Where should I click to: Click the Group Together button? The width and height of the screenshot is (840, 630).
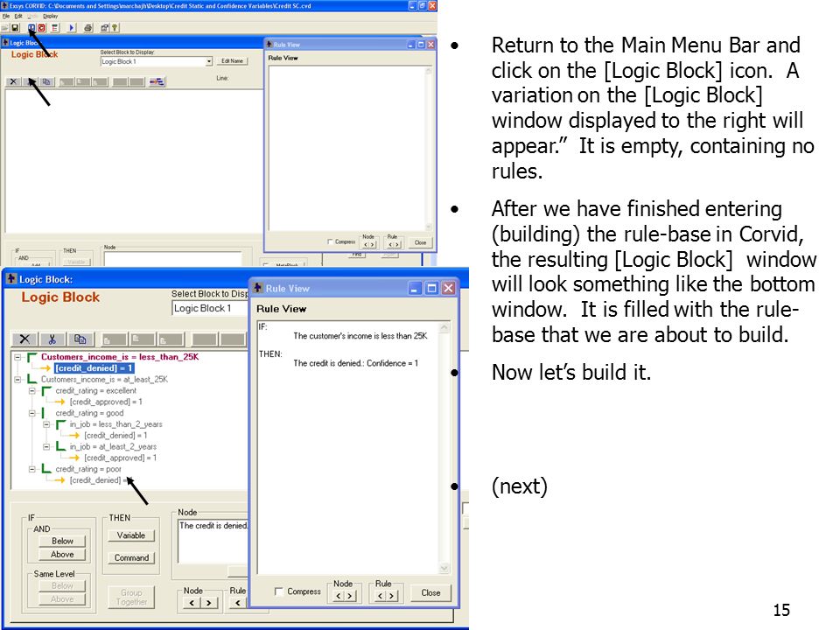tap(131, 597)
